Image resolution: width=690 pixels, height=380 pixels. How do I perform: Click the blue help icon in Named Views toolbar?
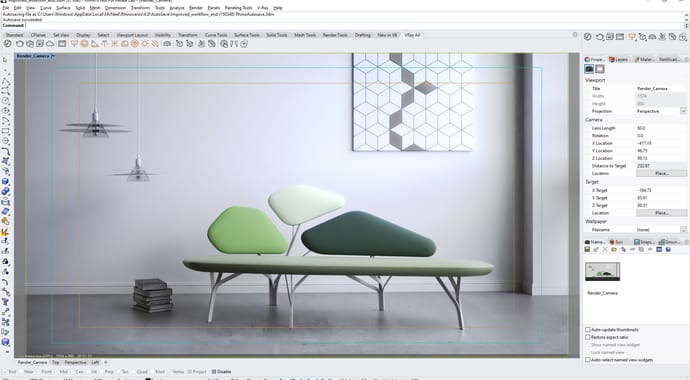tap(668, 249)
